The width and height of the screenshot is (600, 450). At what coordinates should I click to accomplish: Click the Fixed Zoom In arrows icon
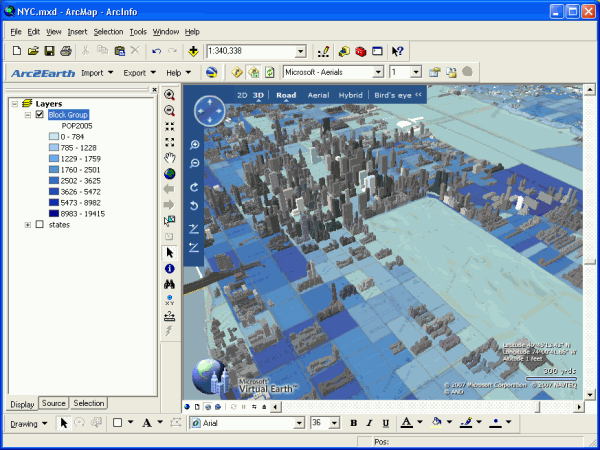[170, 126]
